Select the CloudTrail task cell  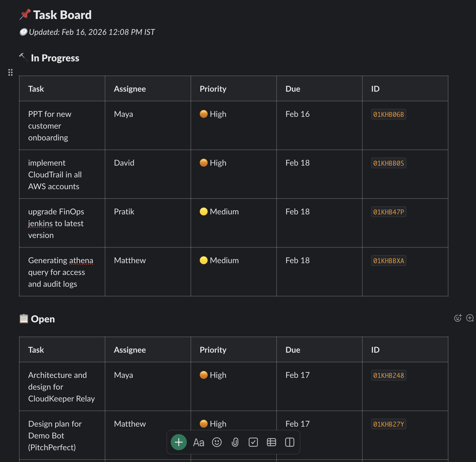point(55,174)
